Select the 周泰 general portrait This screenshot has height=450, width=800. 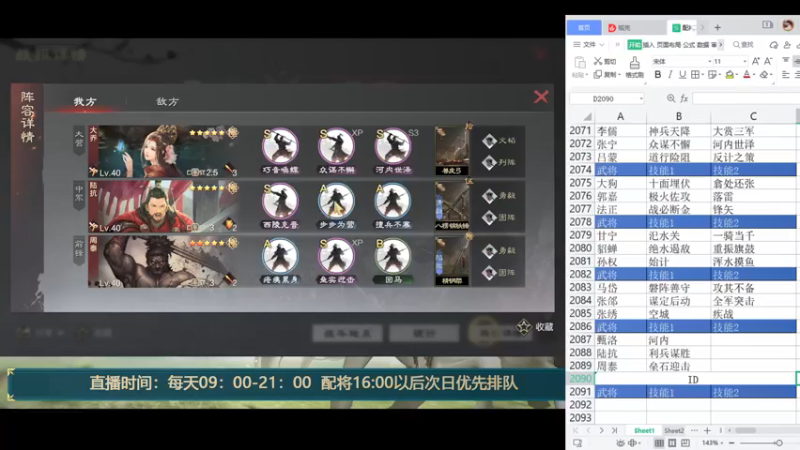(163, 261)
